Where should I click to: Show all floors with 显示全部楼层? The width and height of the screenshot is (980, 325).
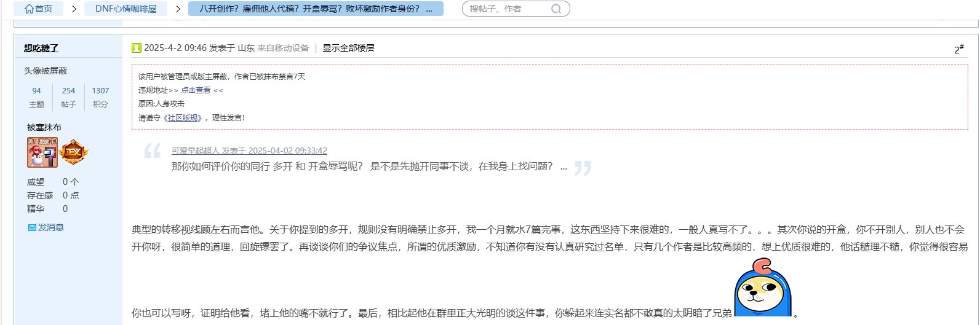point(348,48)
